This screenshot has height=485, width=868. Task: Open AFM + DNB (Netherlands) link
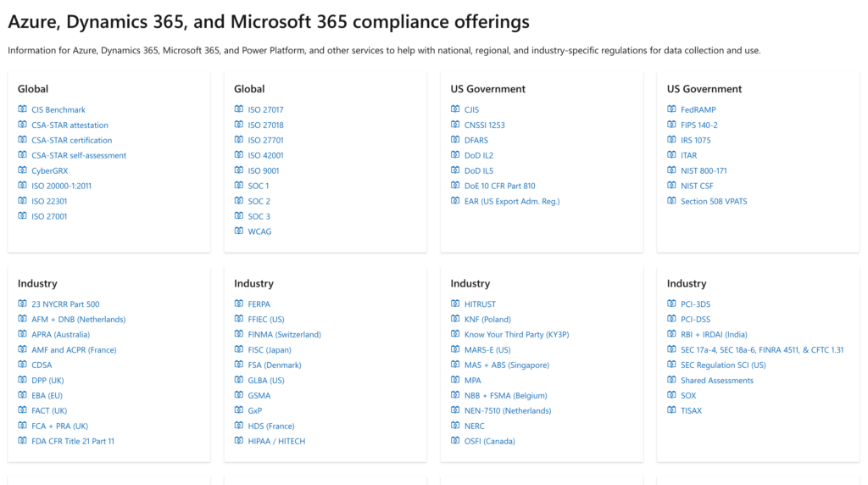[79, 320]
